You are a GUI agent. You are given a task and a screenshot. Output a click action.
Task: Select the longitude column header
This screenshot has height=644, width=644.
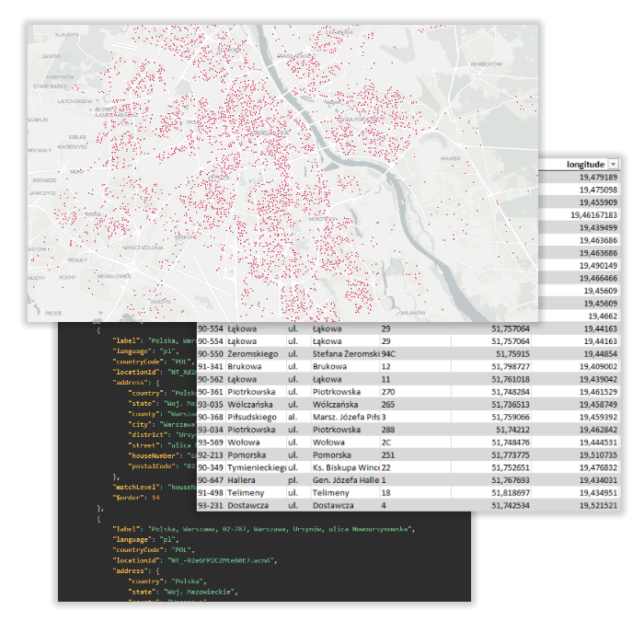pos(584,164)
